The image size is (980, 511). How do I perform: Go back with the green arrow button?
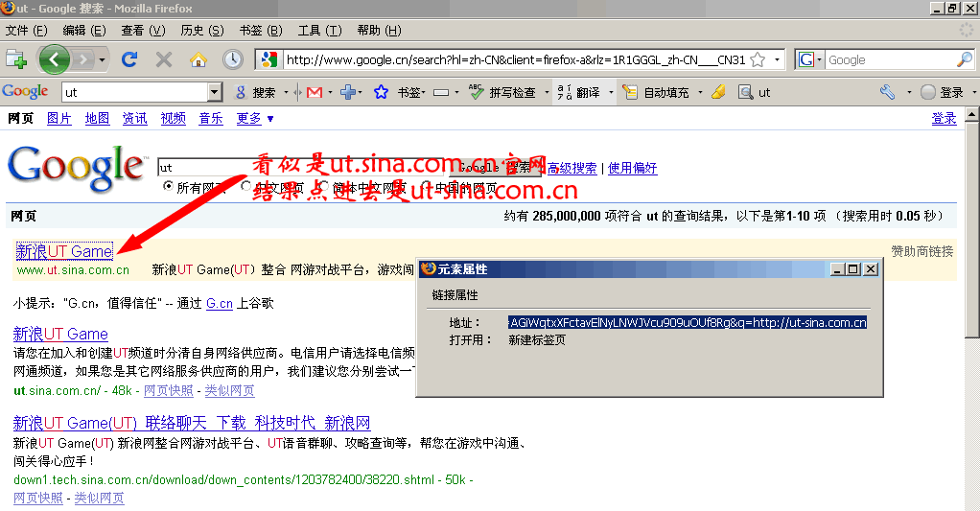(55, 60)
